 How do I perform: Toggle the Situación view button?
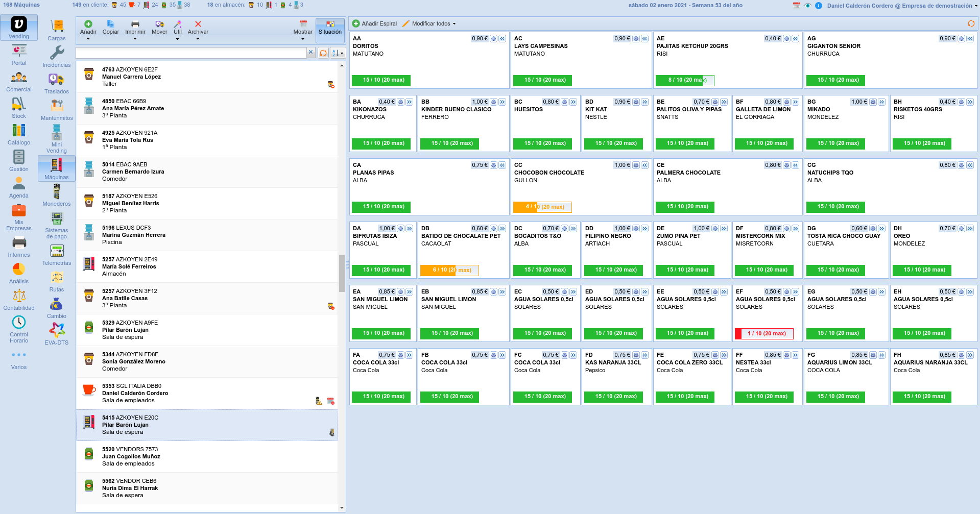(330, 28)
